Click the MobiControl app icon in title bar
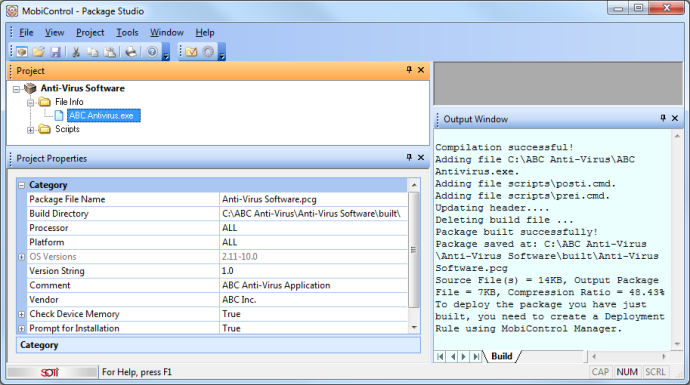Viewport: 690px width, 385px height. (12, 11)
